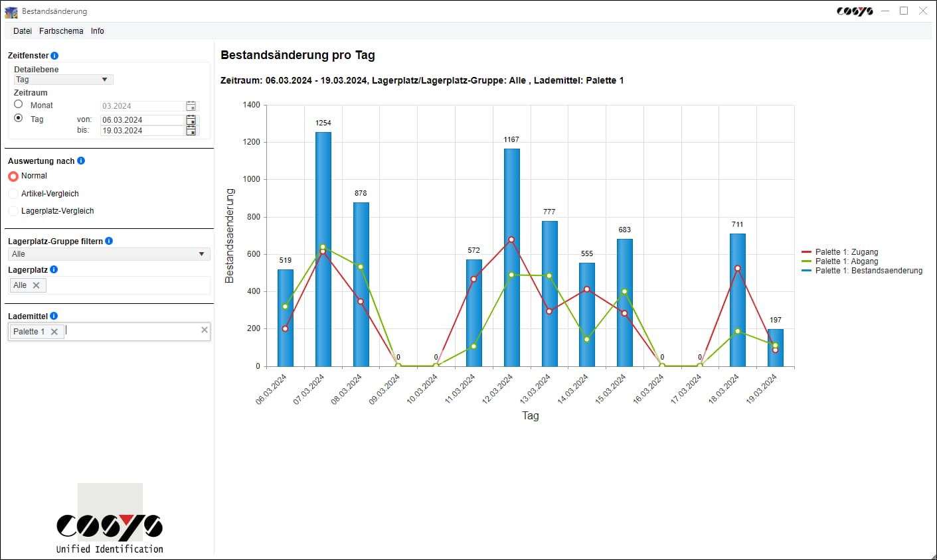Click the x-axis label 09.03.2024

click(x=384, y=389)
